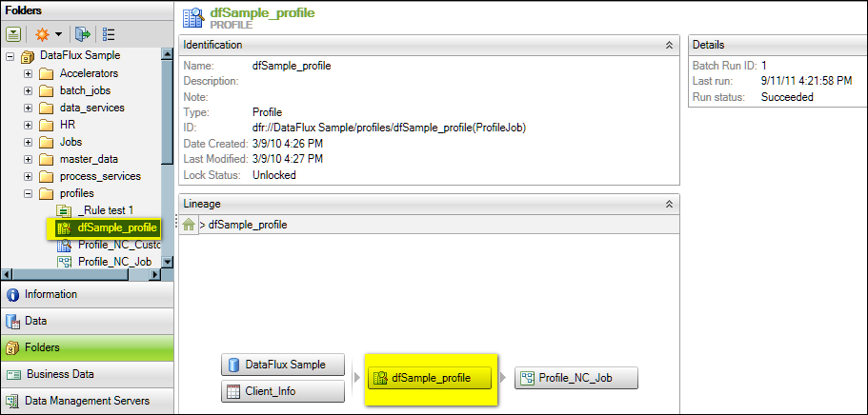868x415 pixels.
Task: Open the Data Management Servers pane
Action: pyautogui.click(x=87, y=402)
